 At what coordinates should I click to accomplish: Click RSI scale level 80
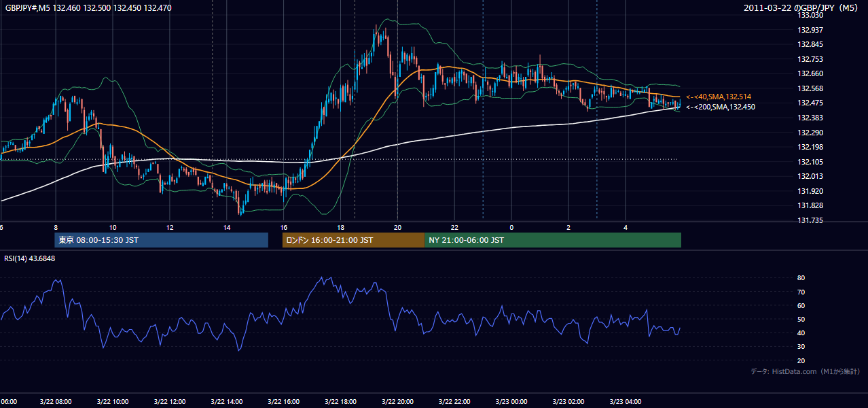[801, 278]
